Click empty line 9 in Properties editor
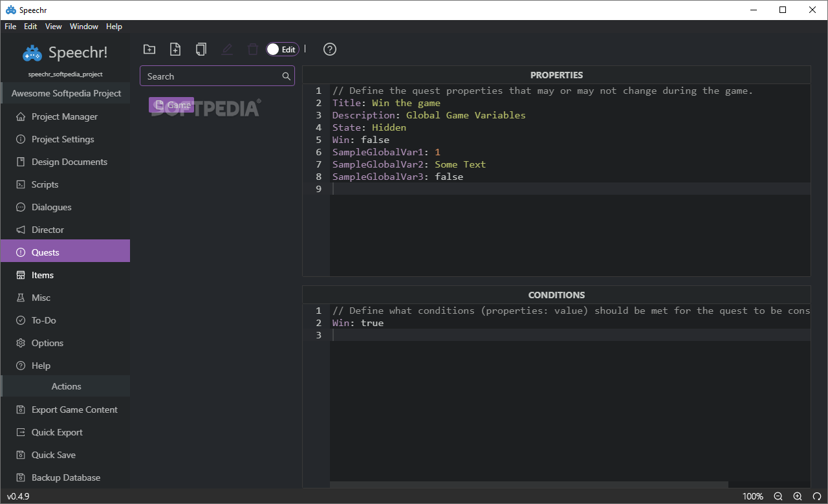 click(x=571, y=189)
